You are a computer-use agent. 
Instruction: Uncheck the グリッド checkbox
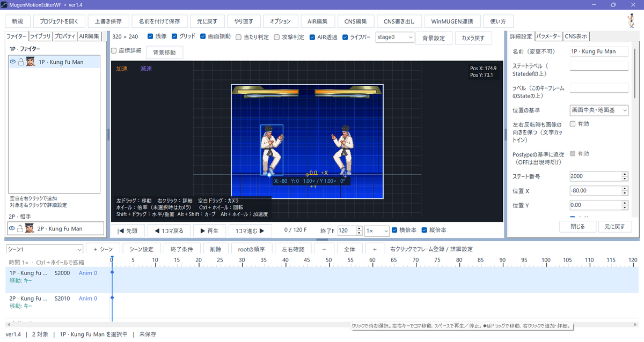pyautogui.click(x=174, y=37)
